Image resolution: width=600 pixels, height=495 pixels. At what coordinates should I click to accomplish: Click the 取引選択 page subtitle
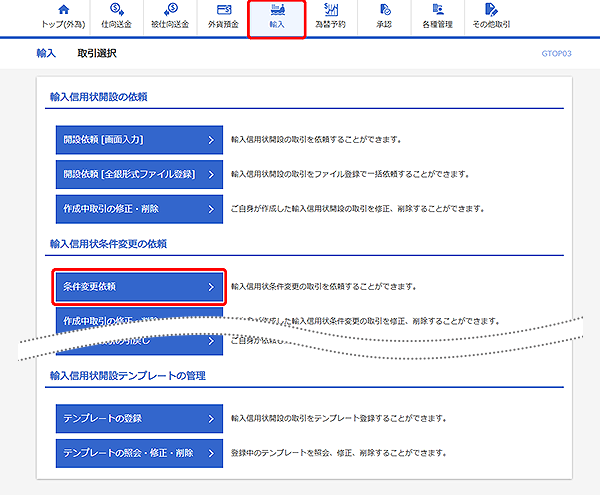[x=97, y=53]
